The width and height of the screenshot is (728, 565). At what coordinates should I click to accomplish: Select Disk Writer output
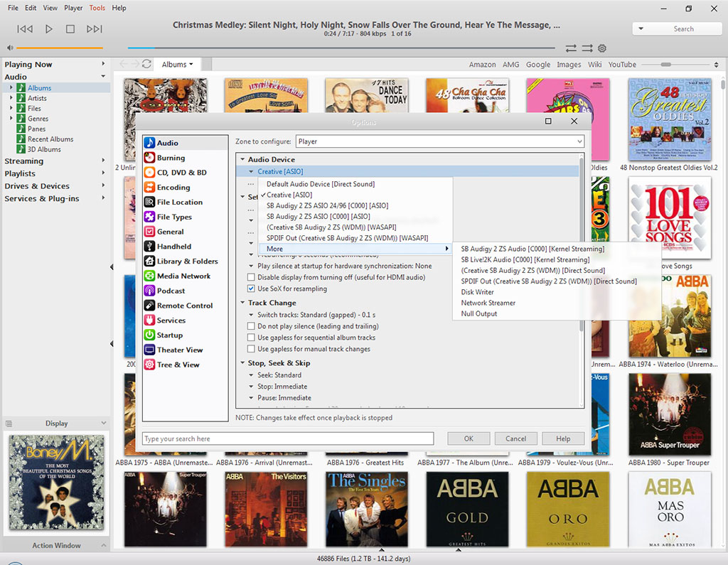click(477, 292)
